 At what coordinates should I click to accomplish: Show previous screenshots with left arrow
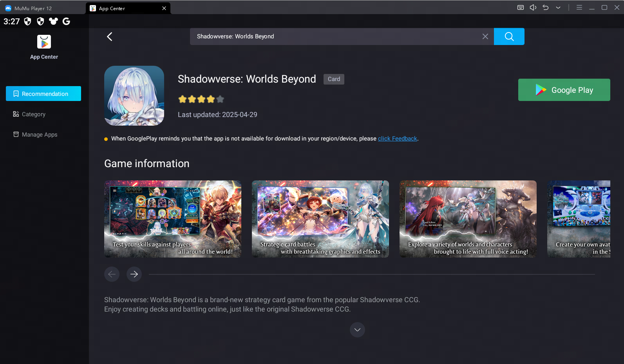(112, 274)
